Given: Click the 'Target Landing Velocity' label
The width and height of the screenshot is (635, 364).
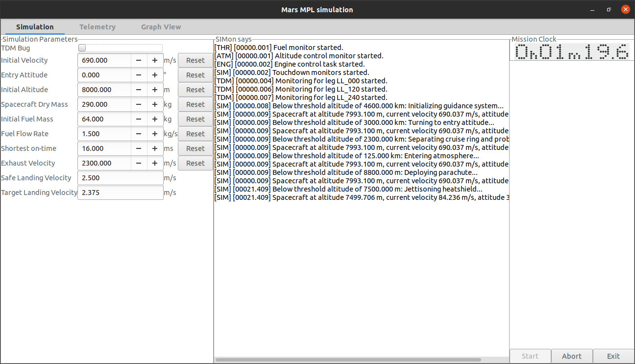Looking at the screenshot, I should pos(39,193).
